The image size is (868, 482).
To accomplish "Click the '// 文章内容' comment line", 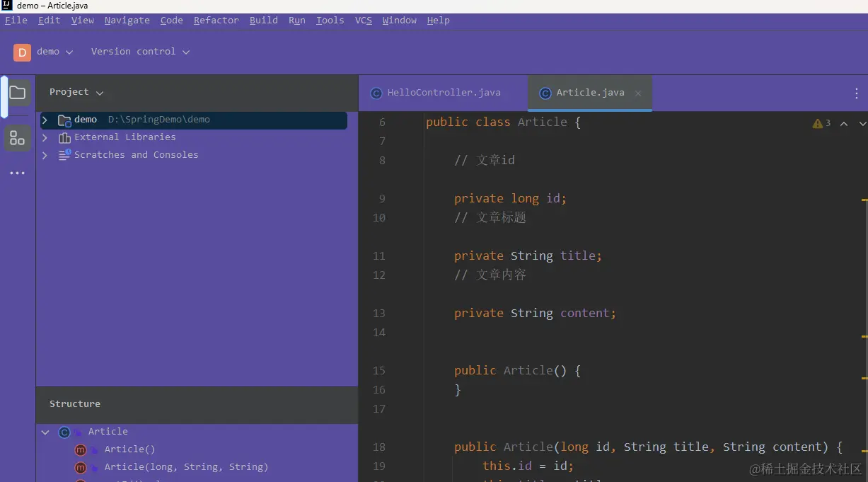I will pyautogui.click(x=490, y=275).
